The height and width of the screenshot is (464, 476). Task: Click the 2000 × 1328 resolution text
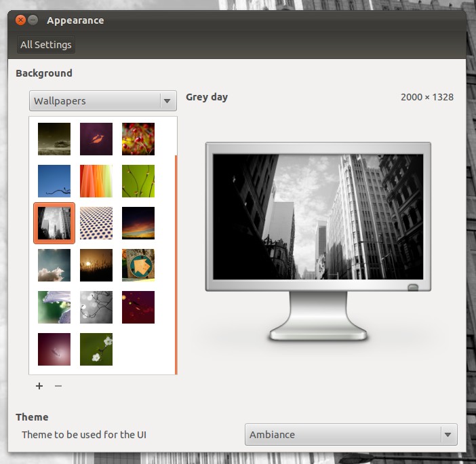tap(427, 97)
